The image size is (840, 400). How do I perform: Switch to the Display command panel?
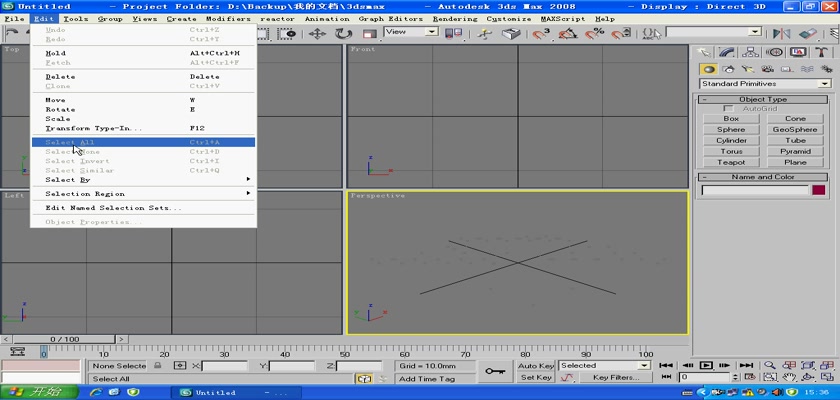[798, 52]
